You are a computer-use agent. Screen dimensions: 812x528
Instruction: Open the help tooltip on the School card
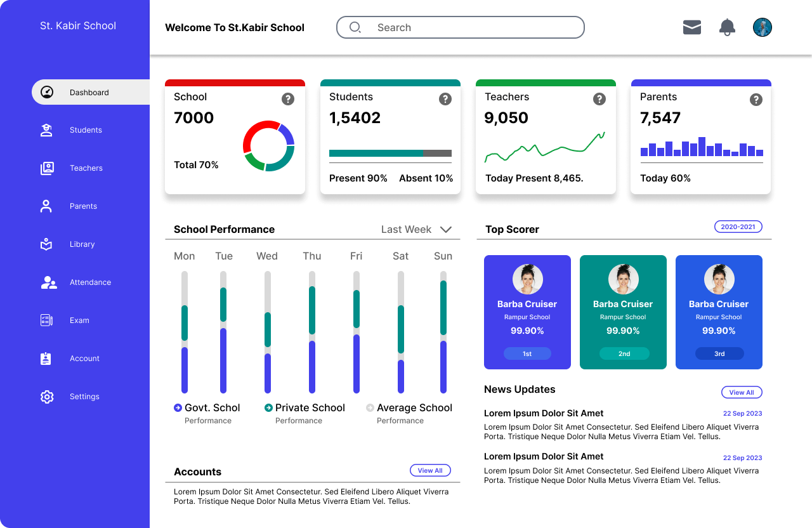(288, 99)
